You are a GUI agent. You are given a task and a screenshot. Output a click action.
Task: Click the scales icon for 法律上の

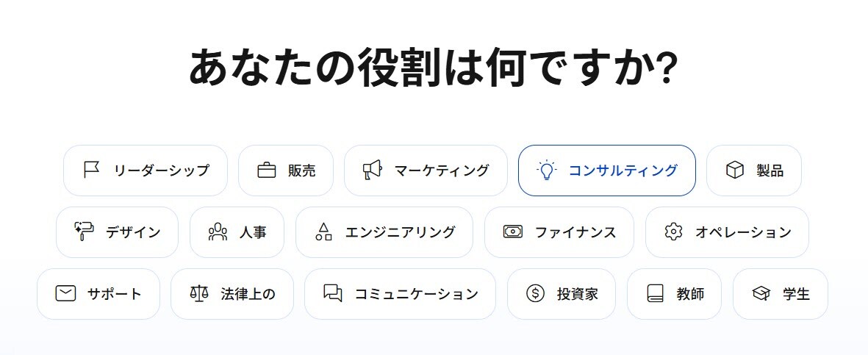[x=199, y=294]
